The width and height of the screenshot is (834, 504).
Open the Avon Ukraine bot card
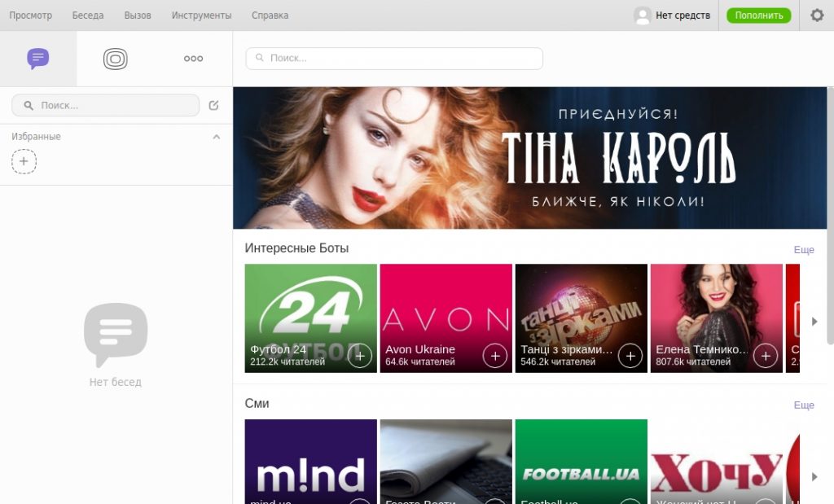(x=446, y=318)
